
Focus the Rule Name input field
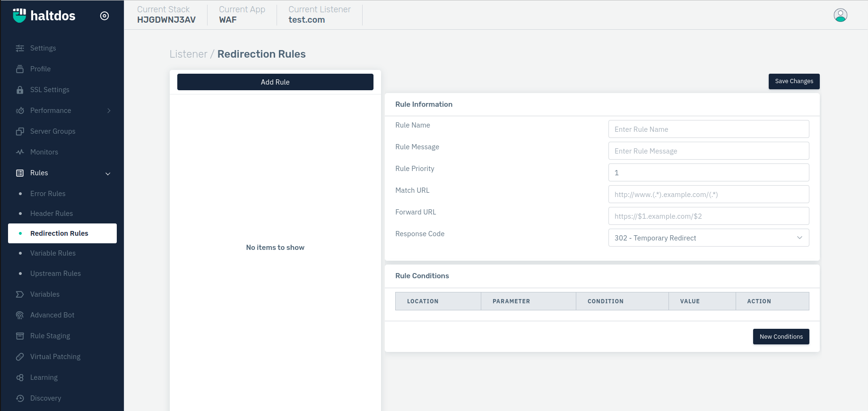click(x=708, y=129)
